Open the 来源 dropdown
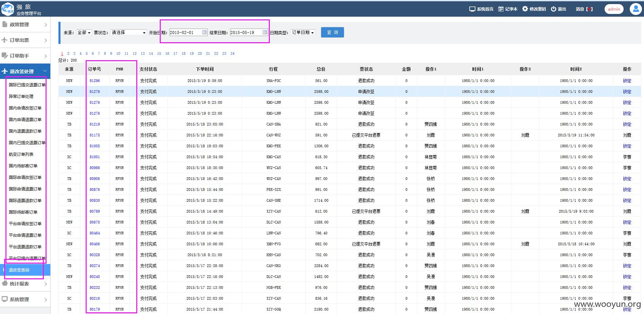The image size is (644, 314). coord(84,32)
